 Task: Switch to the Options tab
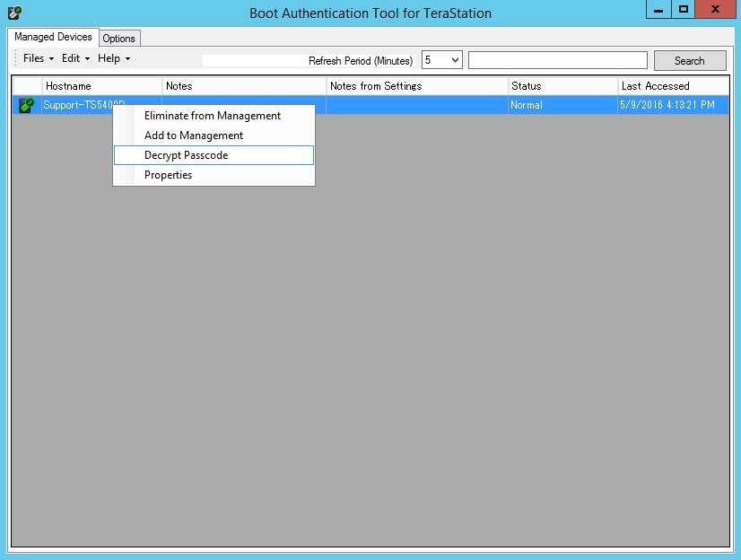119,39
